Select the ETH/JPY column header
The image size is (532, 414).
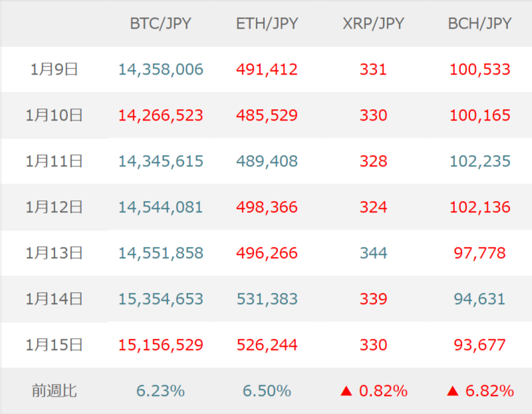[x=267, y=24]
